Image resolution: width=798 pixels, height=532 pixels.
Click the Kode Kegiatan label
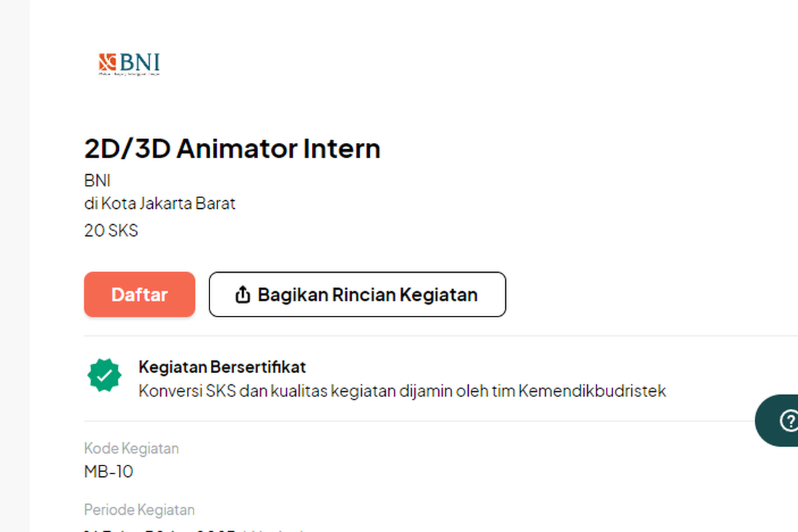[131, 448]
